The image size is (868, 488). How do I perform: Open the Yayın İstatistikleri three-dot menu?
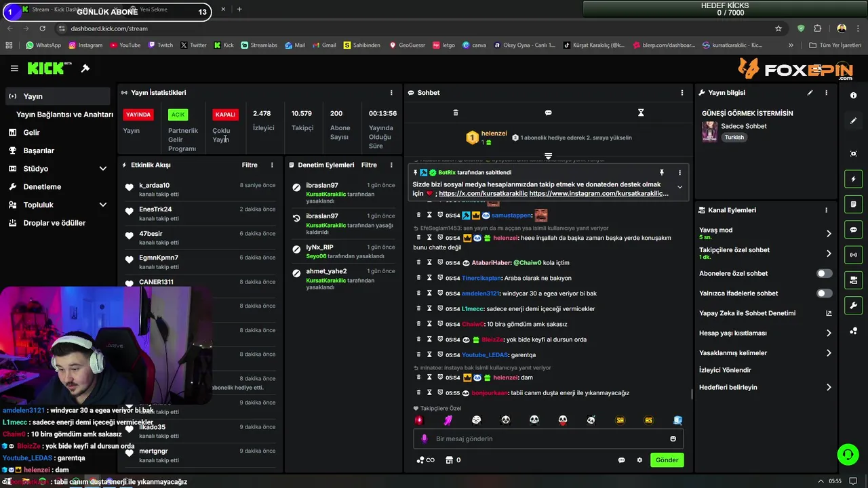click(391, 93)
